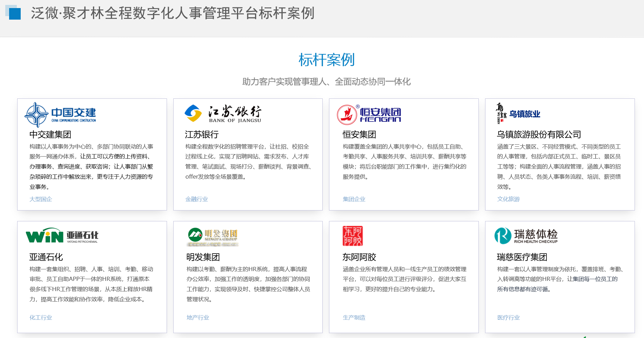Open the 集团企业 category link
Image resolution: width=644 pixels, height=338 pixels.
(354, 199)
